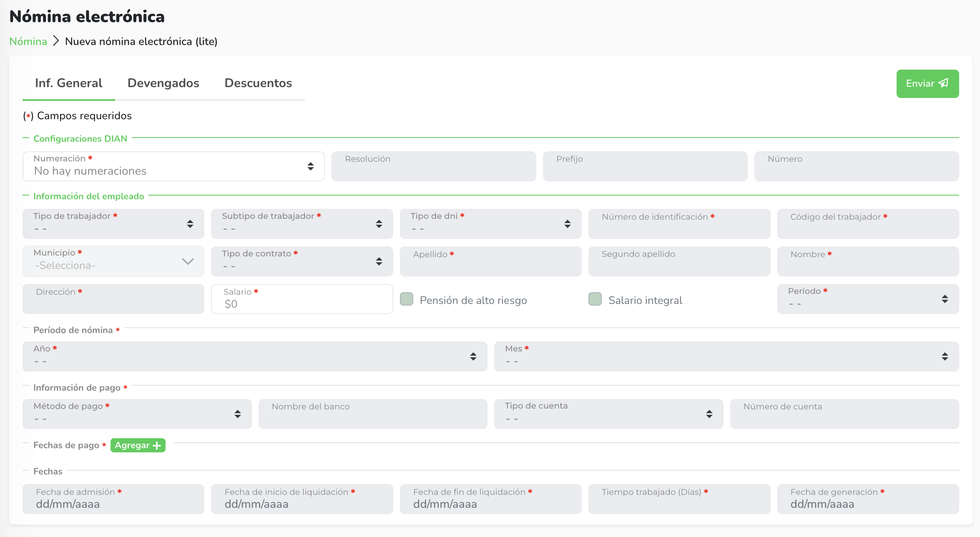Image resolution: width=980 pixels, height=537 pixels.
Task: Click the Período field sort arrows
Action: pos(945,299)
